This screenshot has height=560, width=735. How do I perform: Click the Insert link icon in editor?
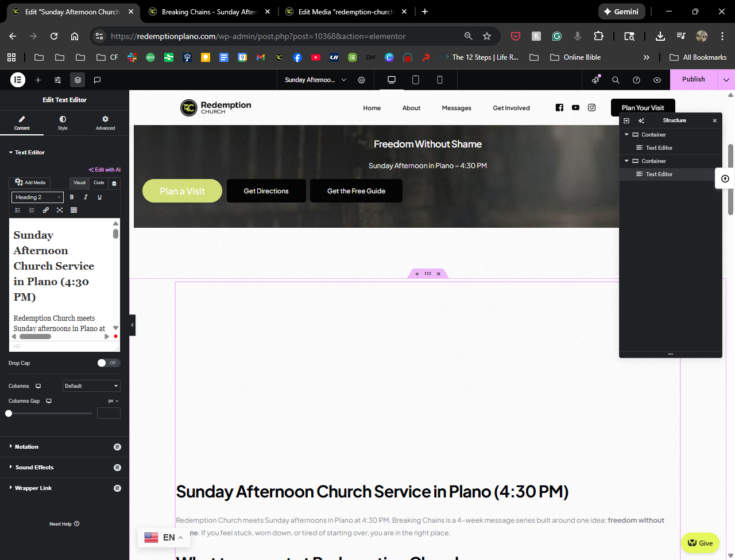[x=46, y=210]
